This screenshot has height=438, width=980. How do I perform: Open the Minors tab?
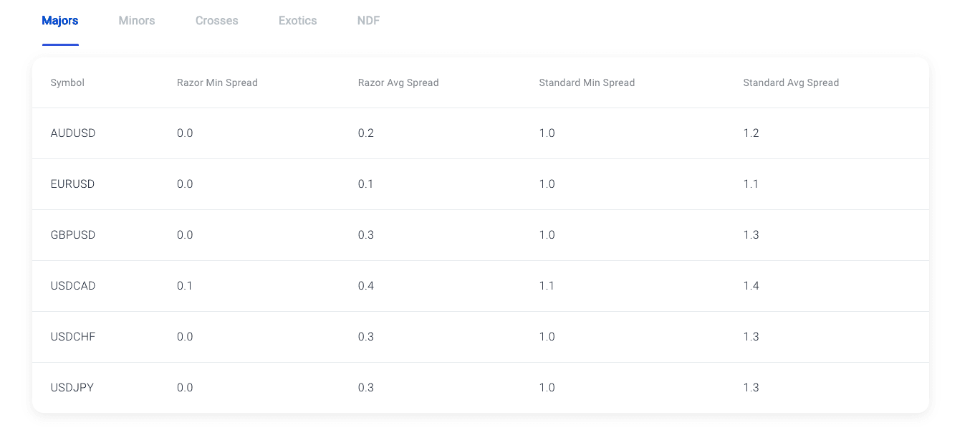[x=137, y=21]
